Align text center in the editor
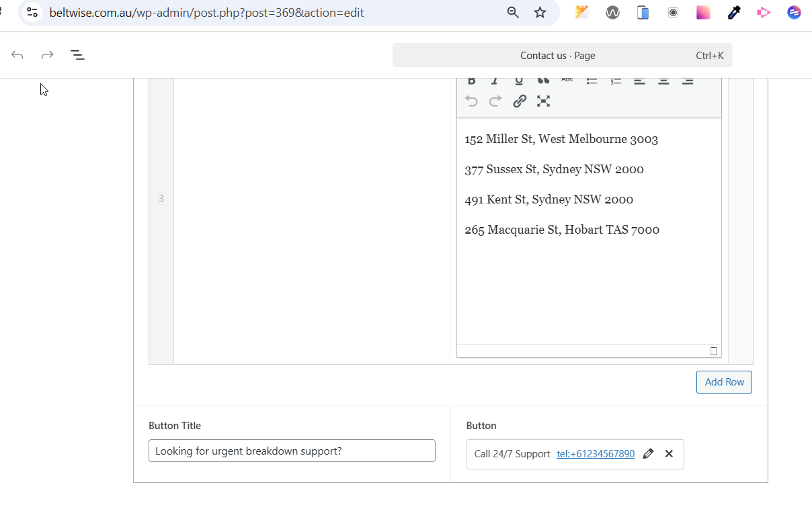 tap(663, 81)
